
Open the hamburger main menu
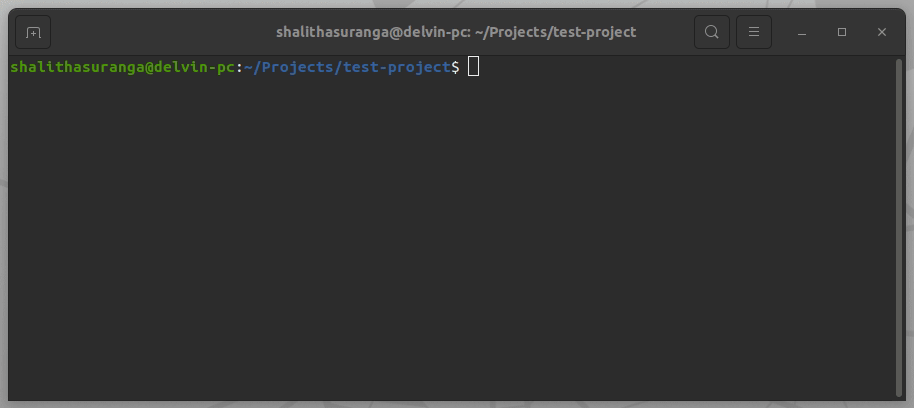(x=754, y=32)
